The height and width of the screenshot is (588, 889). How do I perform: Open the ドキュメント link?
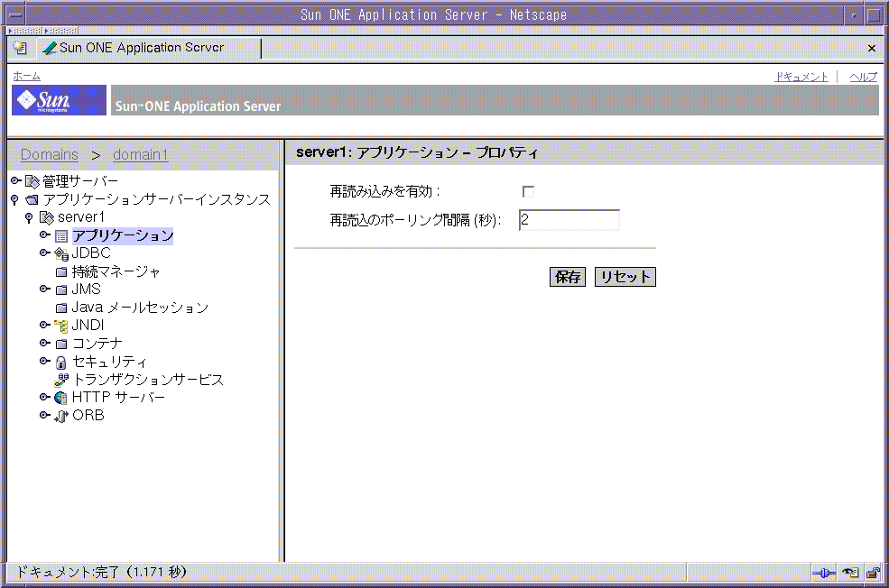[801, 77]
